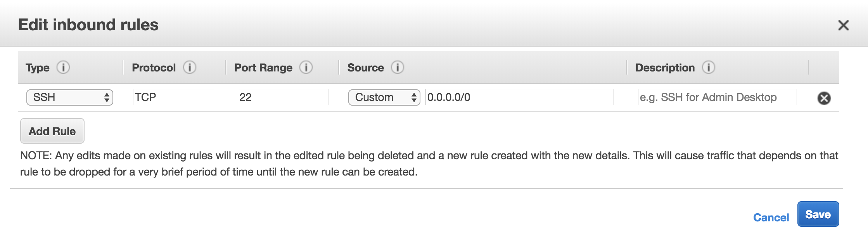Click into the rule description text box
The image size is (868, 240).
(x=717, y=97)
